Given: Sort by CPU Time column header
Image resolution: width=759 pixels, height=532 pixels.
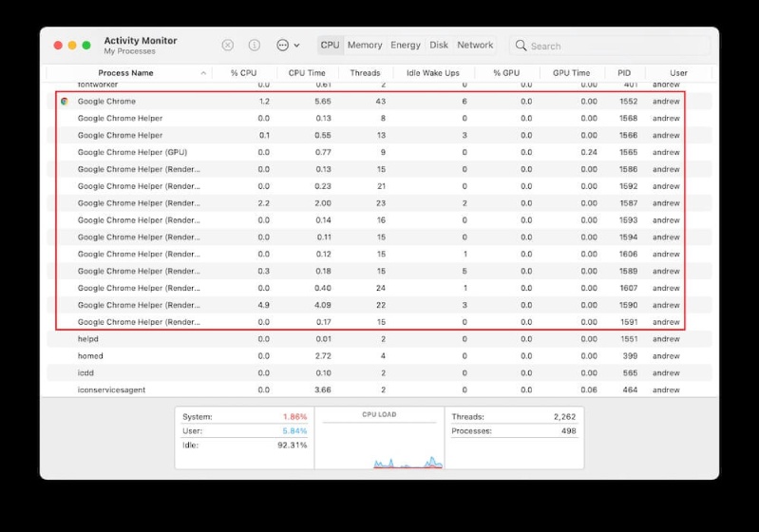Looking at the screenshot, I should click(307, 73).
